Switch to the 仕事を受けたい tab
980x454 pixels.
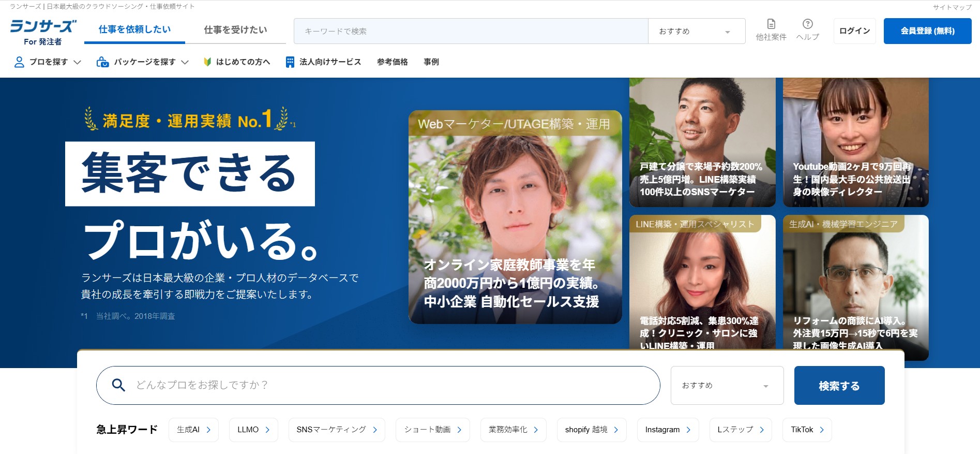click(x=235, y=30)
